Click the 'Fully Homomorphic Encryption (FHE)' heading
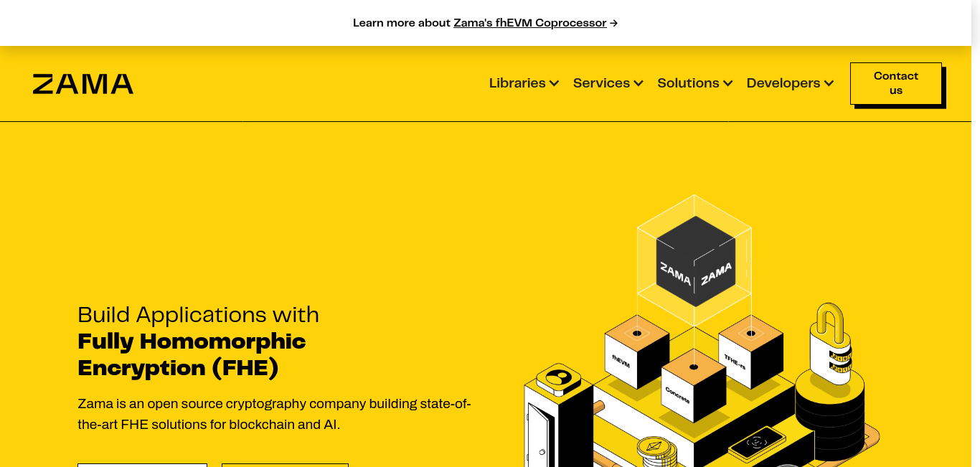The width and height of the screenshot is (980, 467). [x=192, y=354]
